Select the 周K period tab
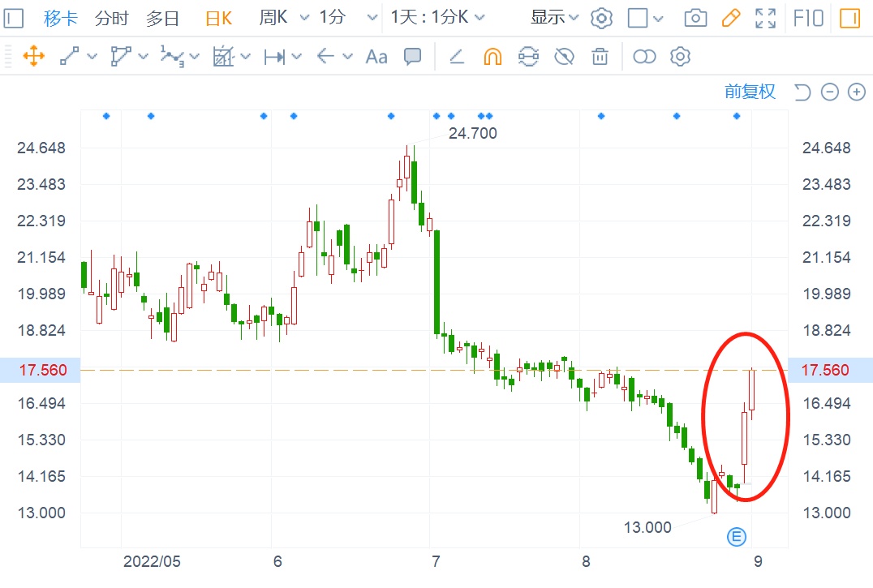This screenshot has width=873, height=588. click(273, 17)
